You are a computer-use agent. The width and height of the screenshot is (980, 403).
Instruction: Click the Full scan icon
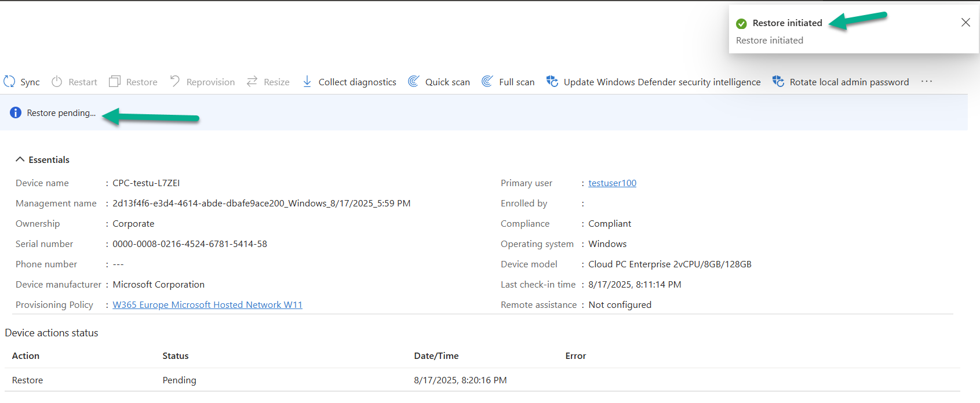(487, 82)
